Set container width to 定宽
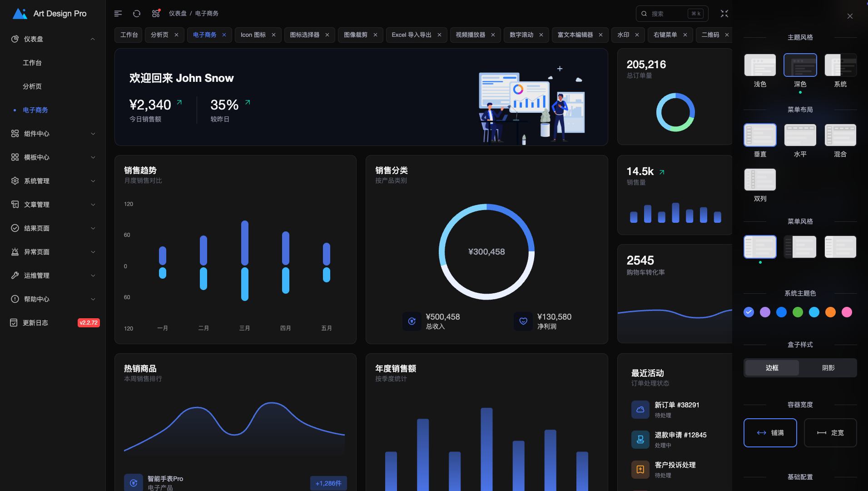The image size is (868, 491). pos(830,433)
